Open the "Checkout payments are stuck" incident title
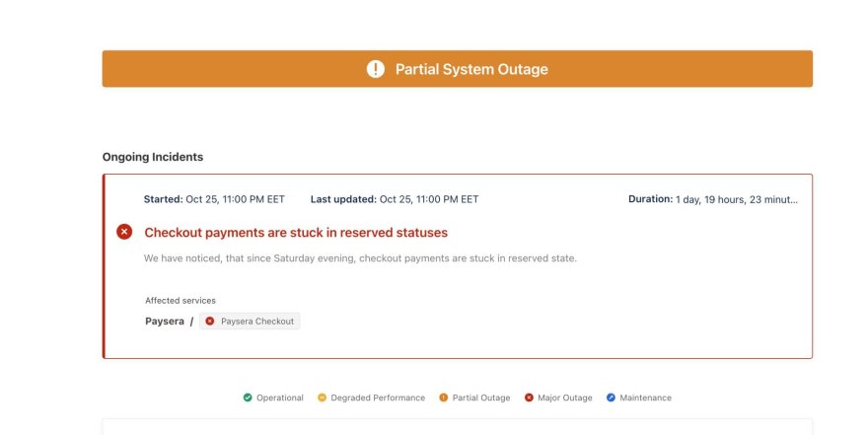 (x=296, y=233)
